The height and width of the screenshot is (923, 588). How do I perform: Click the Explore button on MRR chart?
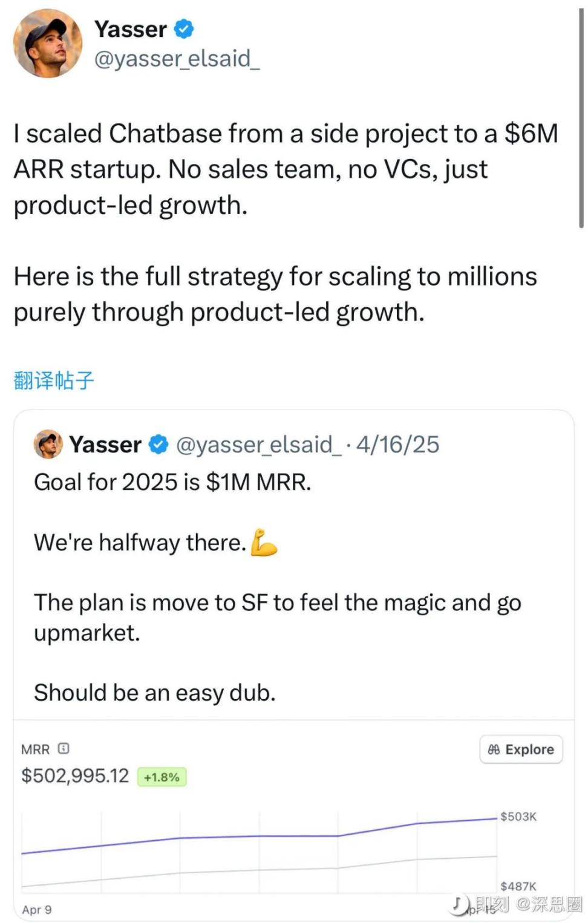[x=521, y=749]
